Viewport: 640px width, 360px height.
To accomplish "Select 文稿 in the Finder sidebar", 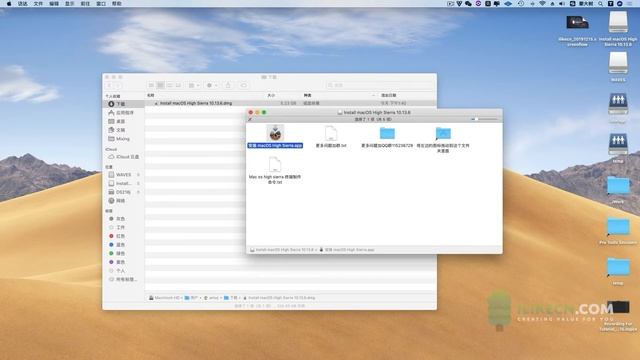I will click(124, 130).
